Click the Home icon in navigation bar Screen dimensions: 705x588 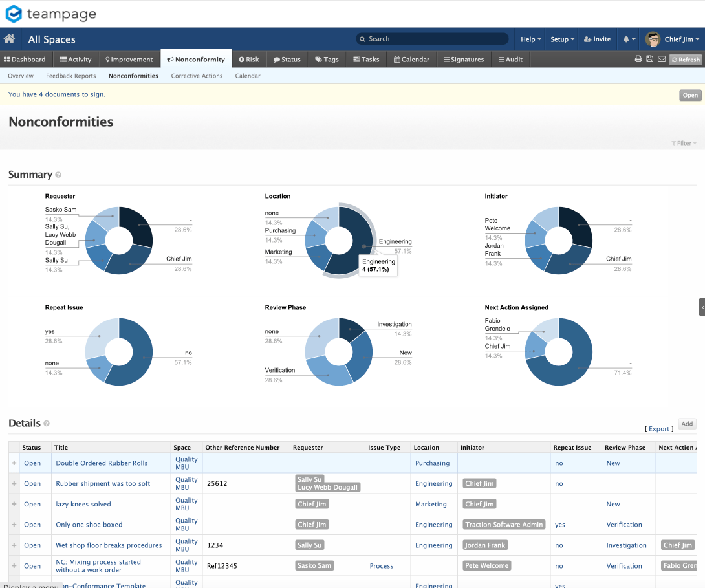[9, 39]
